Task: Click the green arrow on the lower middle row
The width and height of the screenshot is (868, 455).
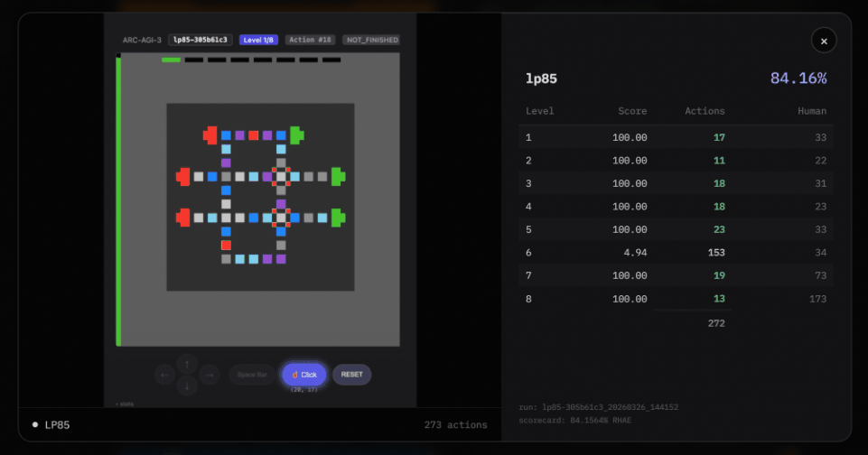Action: coord(338,218)
